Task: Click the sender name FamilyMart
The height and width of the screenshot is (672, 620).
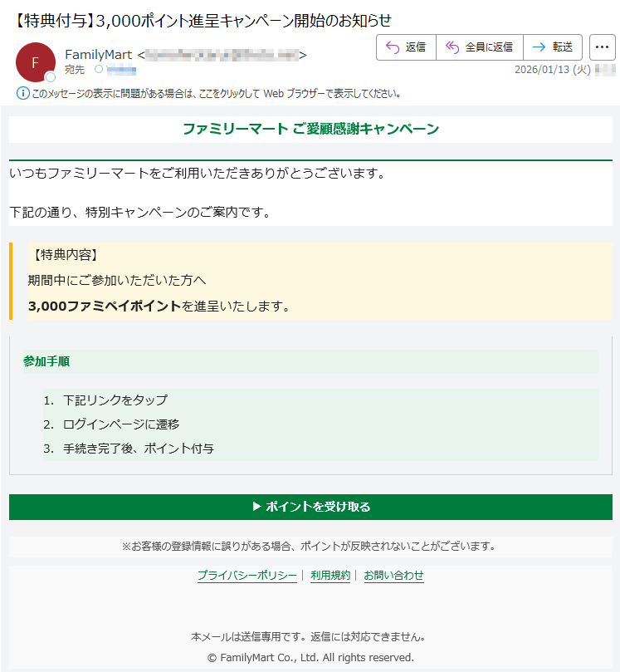Action: [98, 55]
